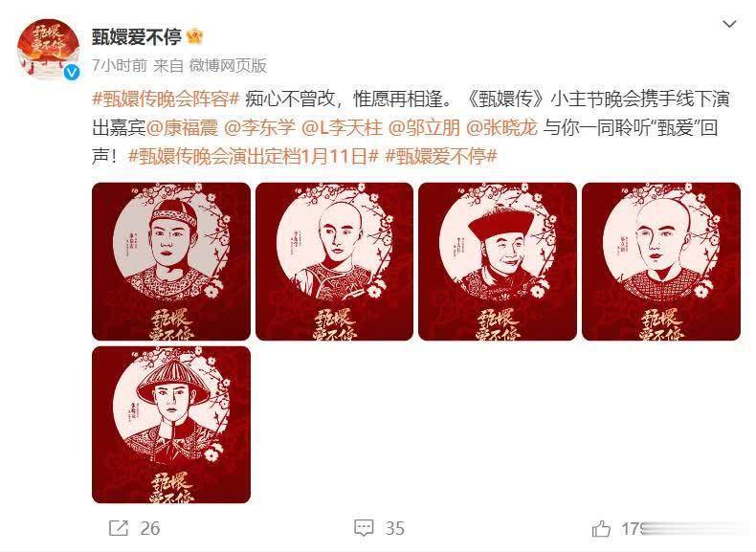
Task: Click the repost share icon
Action: pos(118,528)
